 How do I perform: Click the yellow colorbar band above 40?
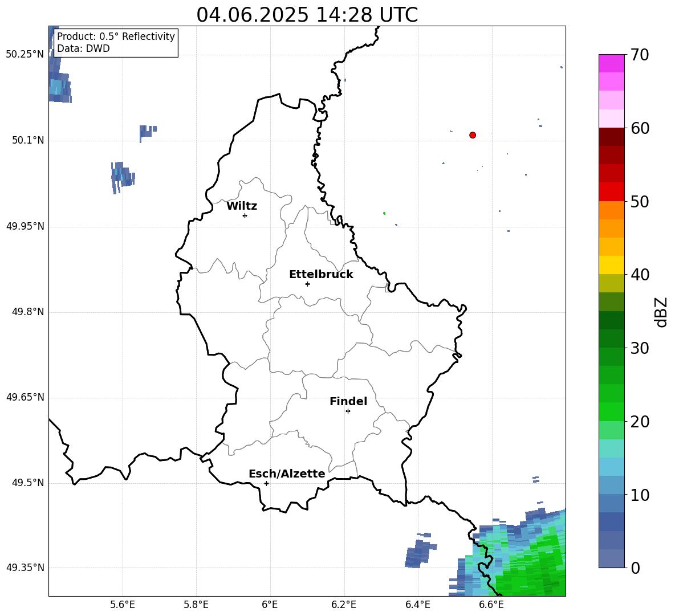point(611,265)
